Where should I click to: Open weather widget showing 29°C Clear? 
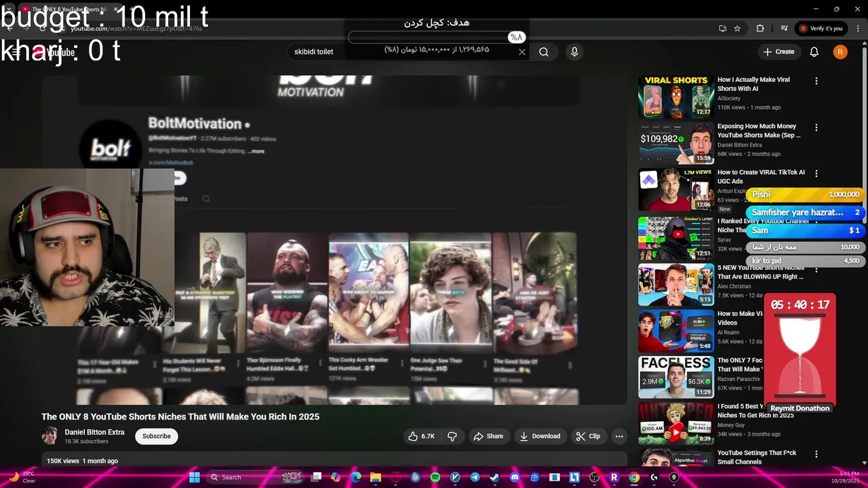[22, 477]
